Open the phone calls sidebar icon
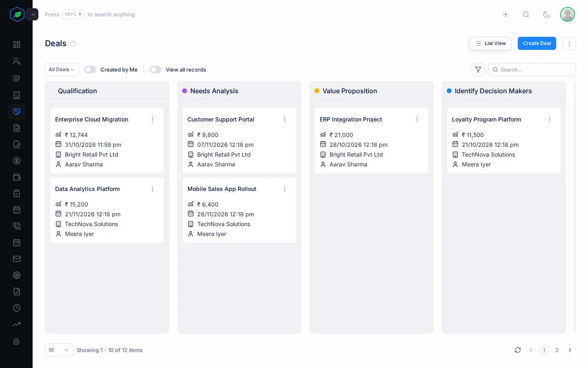This screenshot has width=588, height=368. (17, 226)
